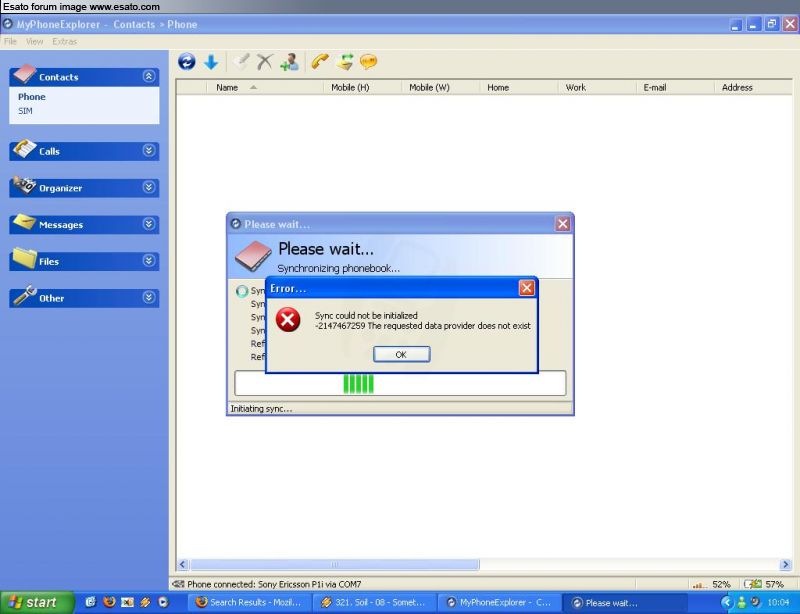Select Phone under Contacts
The image size is (800, 614).
[32, 96]
